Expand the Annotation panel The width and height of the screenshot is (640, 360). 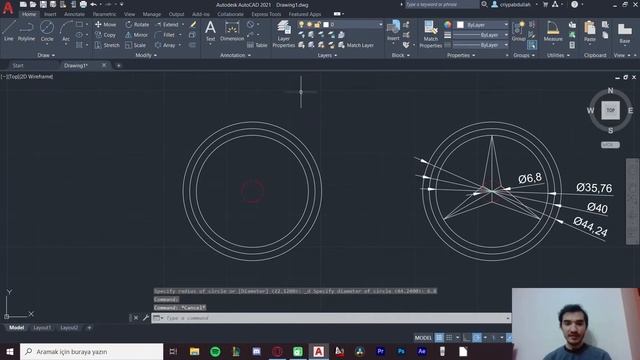click(x=236, y=55)
